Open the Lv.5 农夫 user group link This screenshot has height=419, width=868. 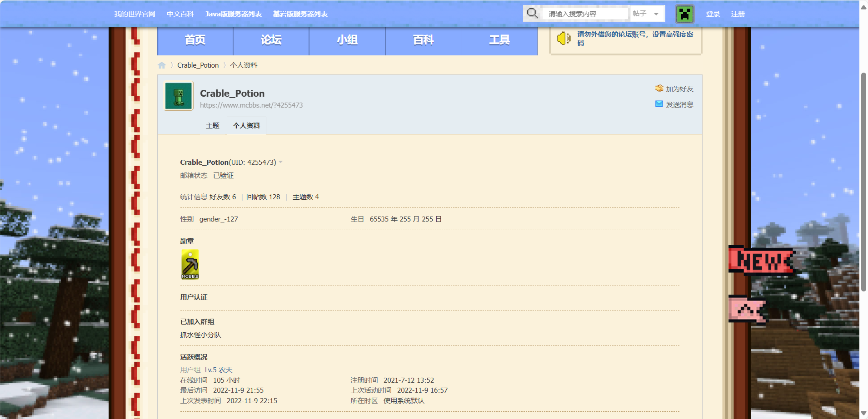[x=219, y=370]
